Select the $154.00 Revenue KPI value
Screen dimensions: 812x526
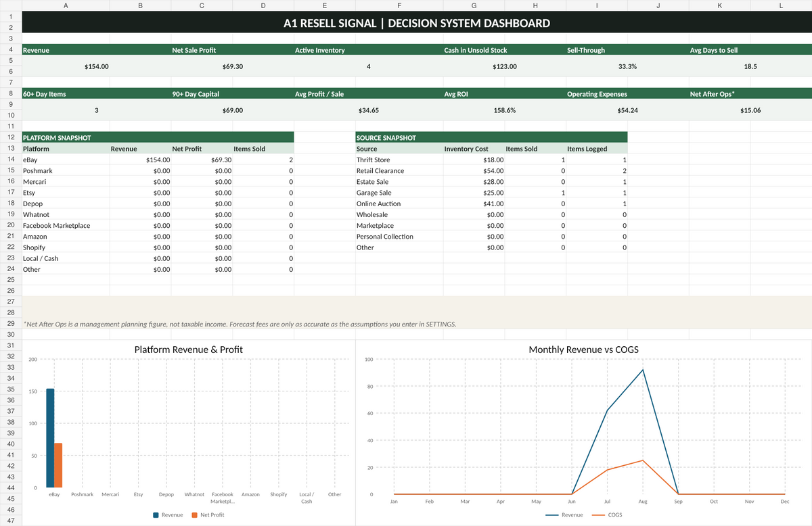click(x=96, y=66)
